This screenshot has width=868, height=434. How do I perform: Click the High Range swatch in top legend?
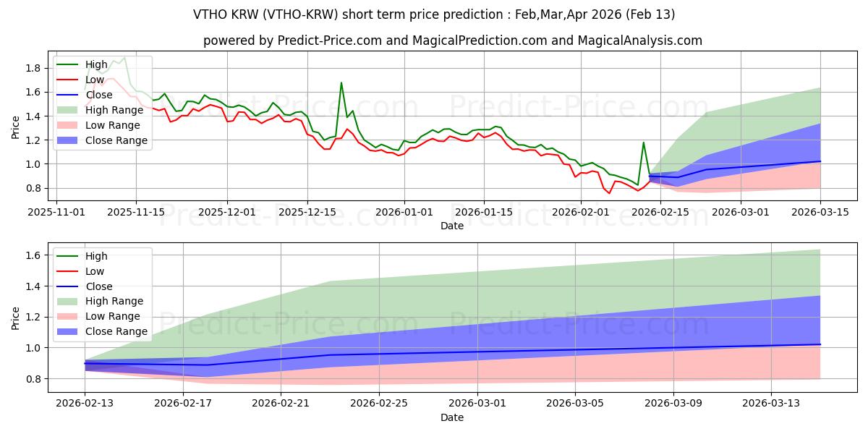[x=69, y=110]
